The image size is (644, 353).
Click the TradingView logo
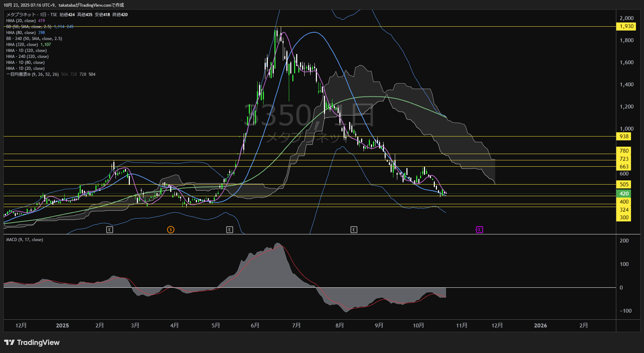pyautogui.click(x=32, y=342)
